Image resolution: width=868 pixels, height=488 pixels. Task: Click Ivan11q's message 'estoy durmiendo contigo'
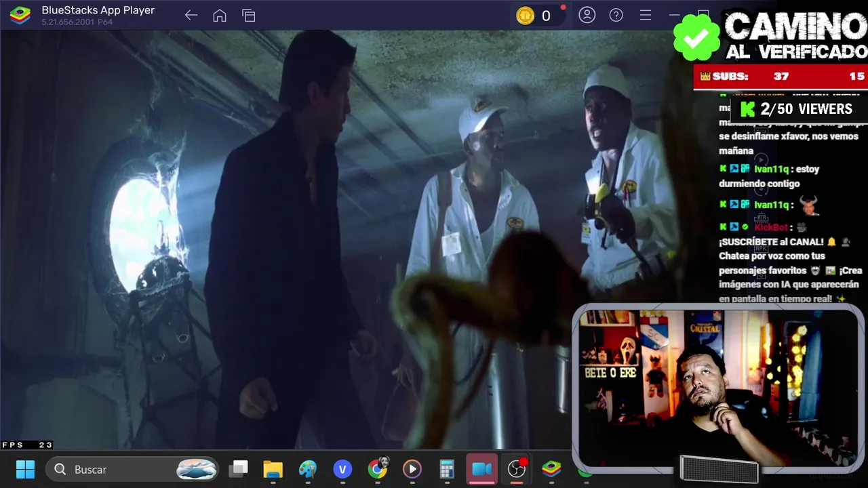(770, 176)
